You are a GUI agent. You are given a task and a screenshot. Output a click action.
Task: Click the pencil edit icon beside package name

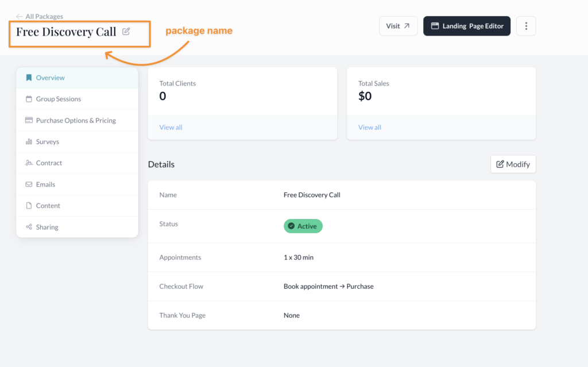126,32
